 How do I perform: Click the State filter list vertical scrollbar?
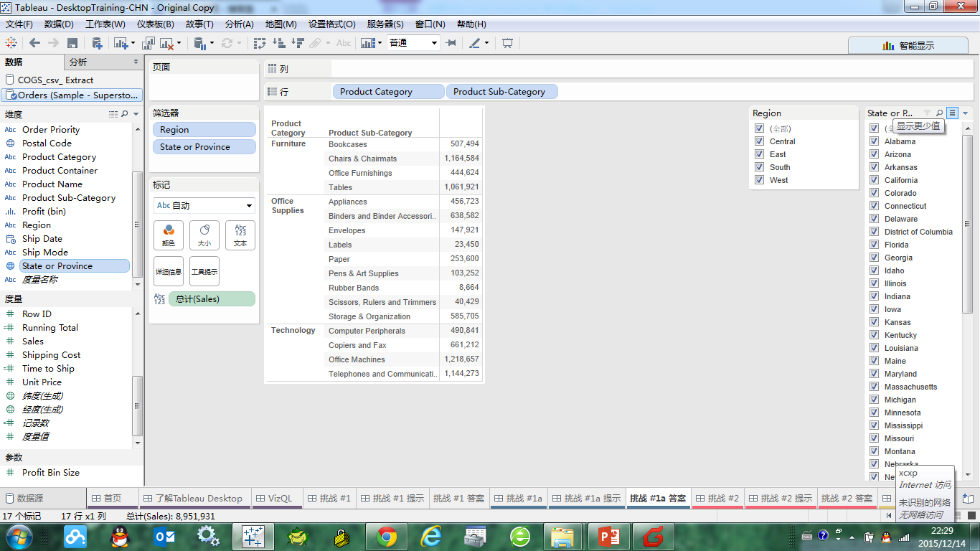click(x=967, y=222)
